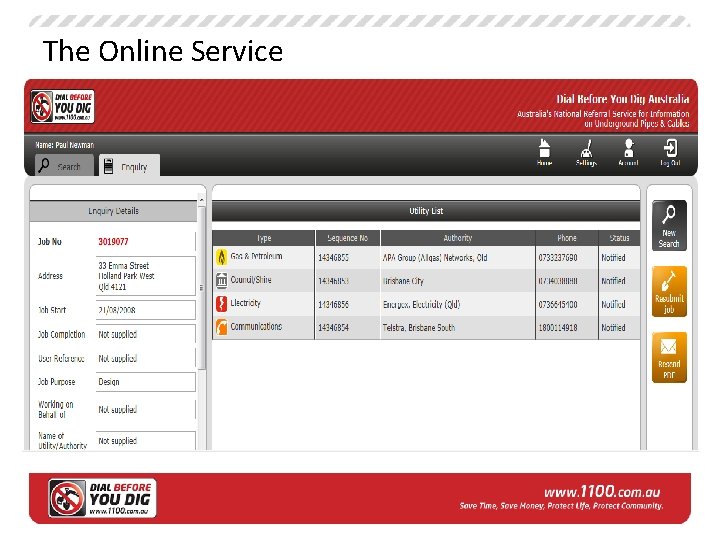Viewport: 720px width, 540px height.
Task: Click the address field 33 Emma Street
Action: tap(146, 276)
